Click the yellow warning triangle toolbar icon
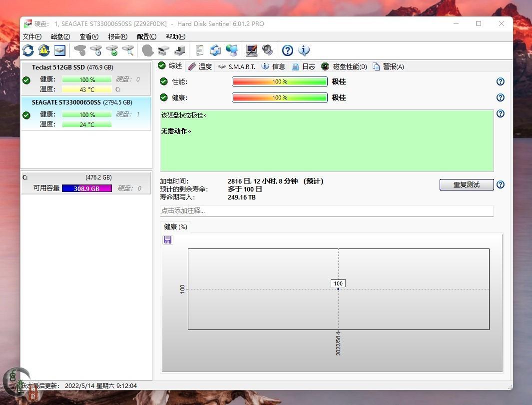 coord(44,50)
